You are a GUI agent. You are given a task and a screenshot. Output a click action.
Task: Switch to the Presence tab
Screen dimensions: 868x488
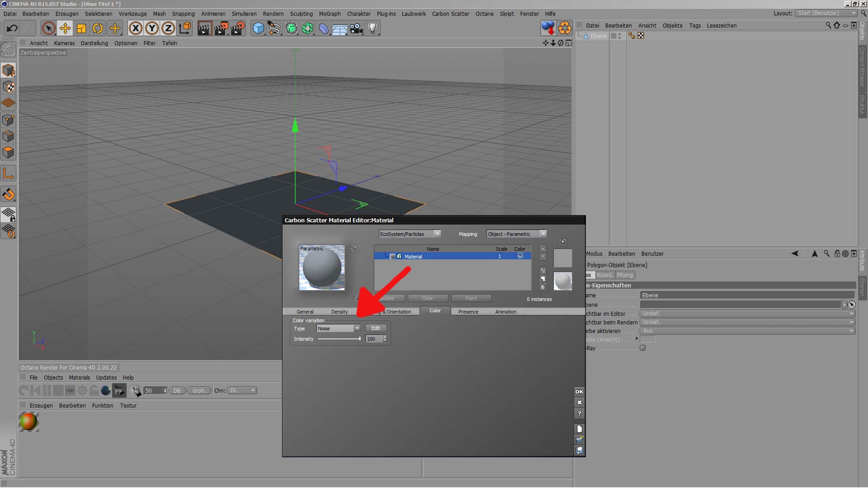(x=468, y=312)
